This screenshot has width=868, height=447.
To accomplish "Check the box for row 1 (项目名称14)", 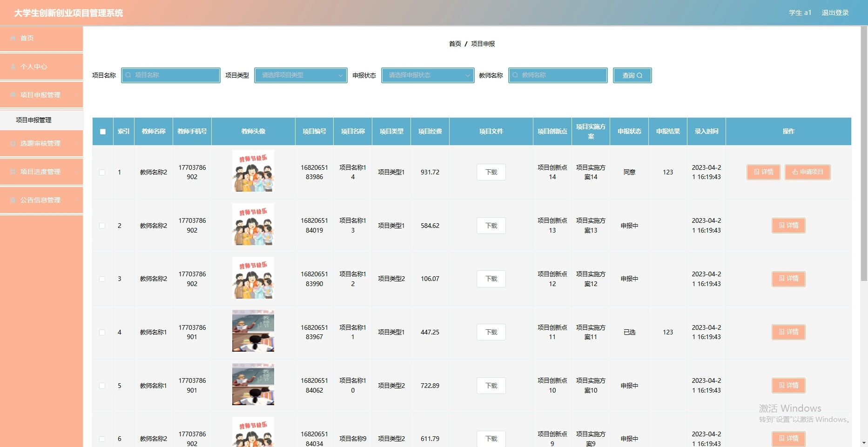I will 102,172.
